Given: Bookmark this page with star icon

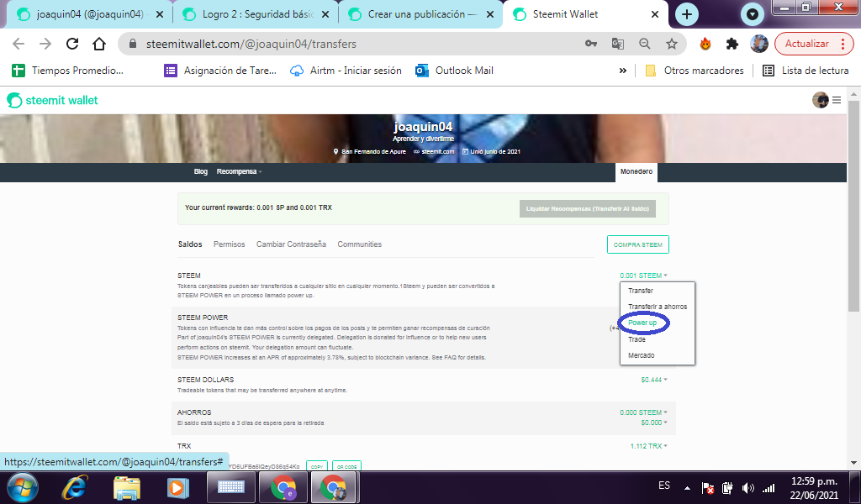Looking at the screenshot, I should pyautogui.click(x=672, y=44).
